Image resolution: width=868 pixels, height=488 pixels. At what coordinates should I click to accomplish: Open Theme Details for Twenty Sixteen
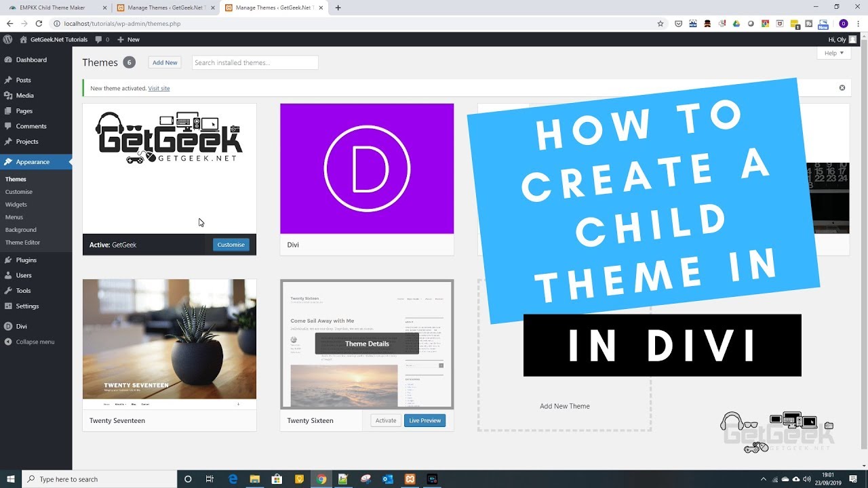[x=367, y=344]
